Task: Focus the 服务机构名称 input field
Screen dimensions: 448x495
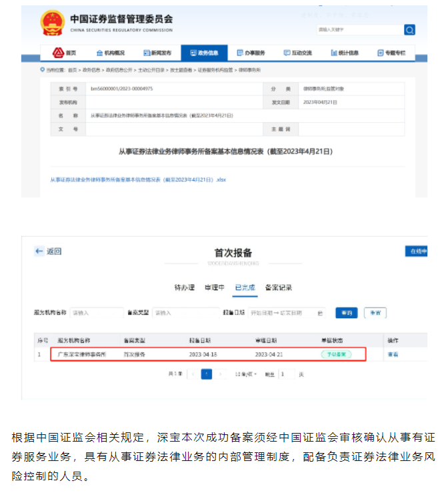Action: click(x=97, y=313)
